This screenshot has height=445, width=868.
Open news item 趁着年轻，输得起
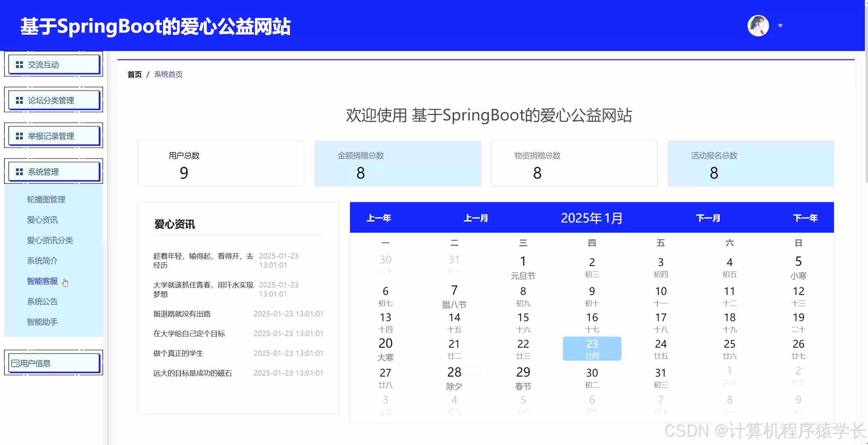tap(203, 261)
